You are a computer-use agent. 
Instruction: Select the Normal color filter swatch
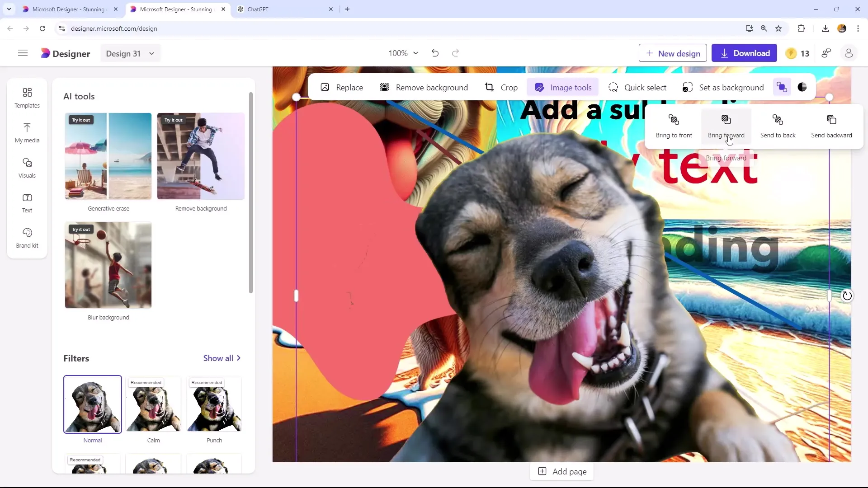(92, 404)
